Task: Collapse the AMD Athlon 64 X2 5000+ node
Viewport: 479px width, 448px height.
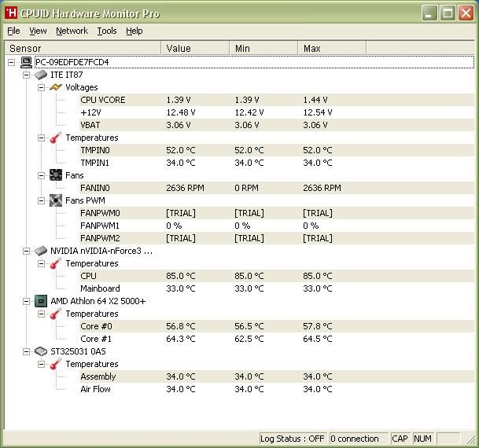Action: 27,301
